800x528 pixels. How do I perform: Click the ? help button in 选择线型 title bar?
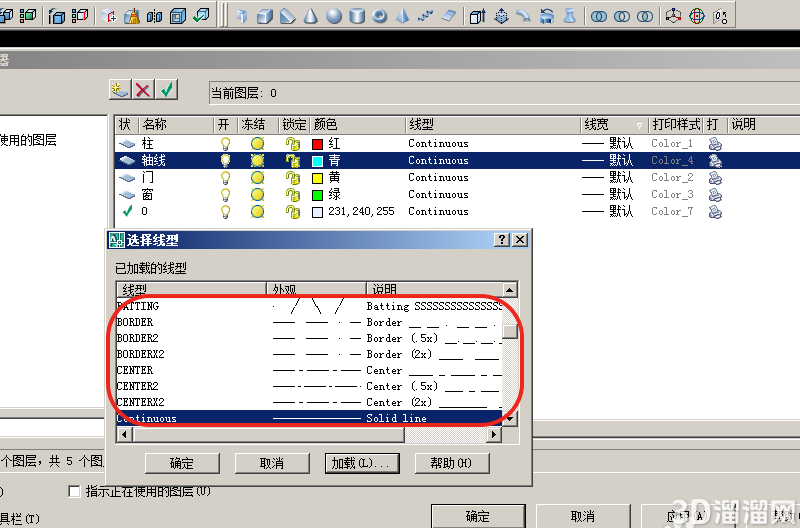pos(502,240)
